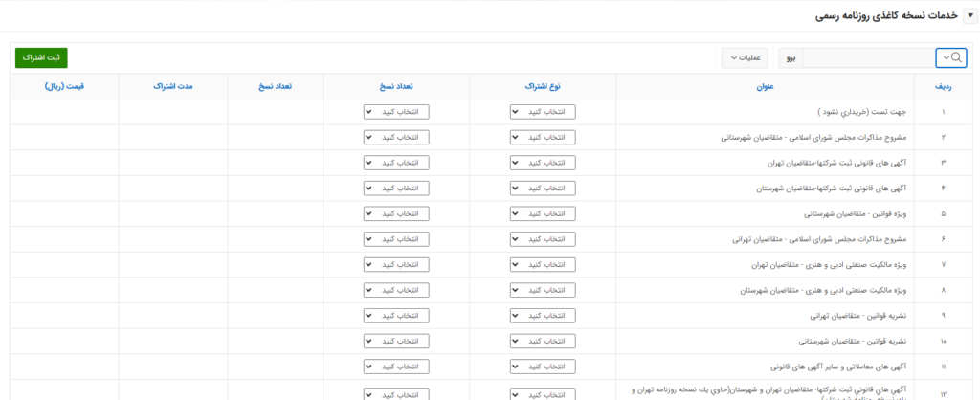Click تعداد نسخ header beside مدت اشتراک
980x400 pixels.
point(275,86)
